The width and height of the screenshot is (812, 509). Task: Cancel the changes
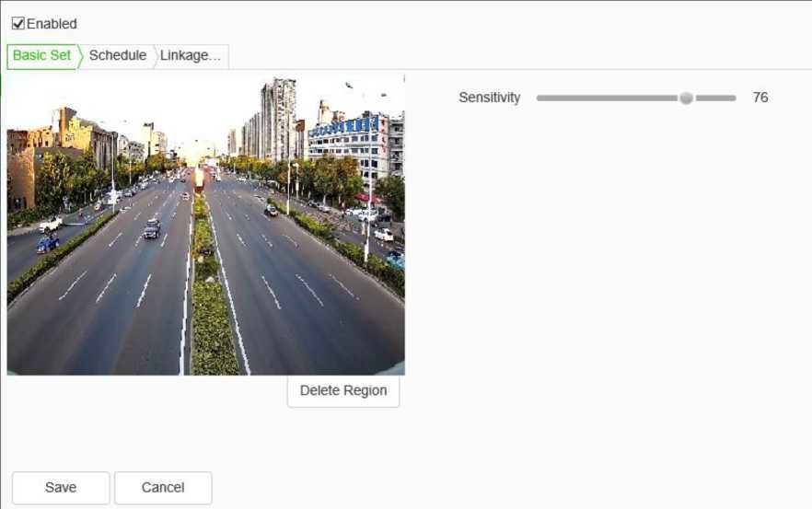(x=163, y=488)
